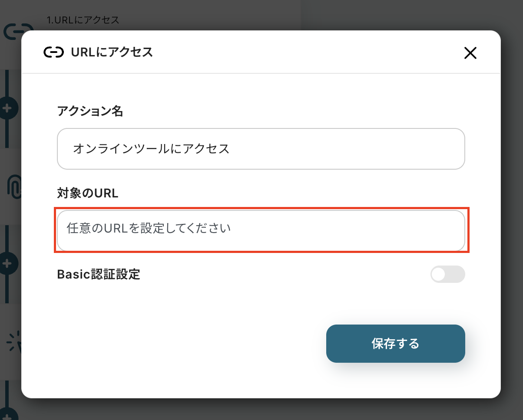Click the plus button above the paperclip step
Viewport: 523px width, 420px height.
pos(7,108)
